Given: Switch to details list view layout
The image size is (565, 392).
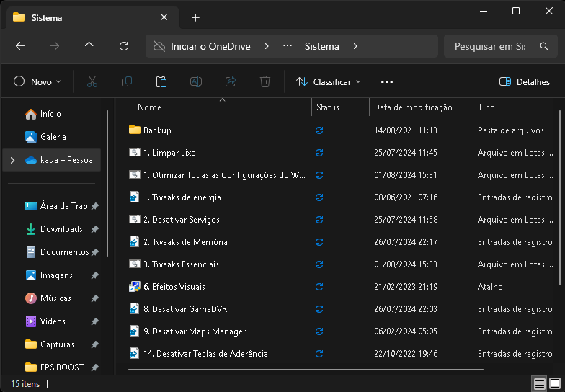Looking at the screenshot, I should point(539,383).
